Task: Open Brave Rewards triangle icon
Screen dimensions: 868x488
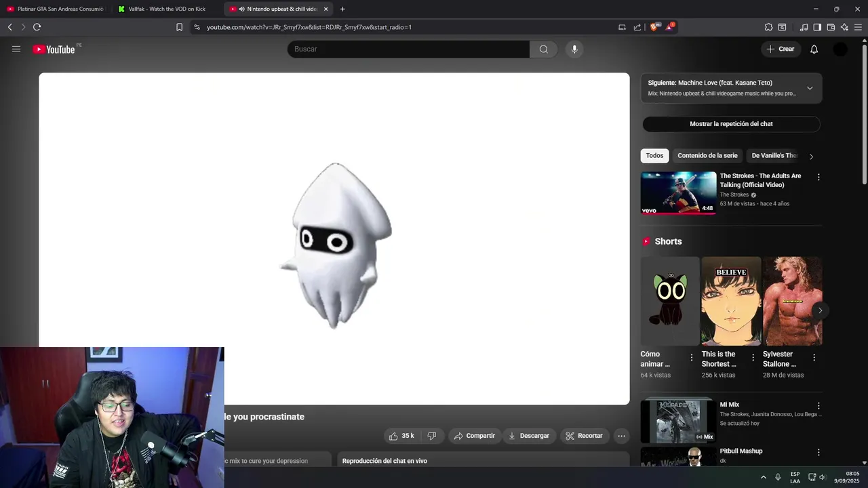Action: click(x=670, y=27)
